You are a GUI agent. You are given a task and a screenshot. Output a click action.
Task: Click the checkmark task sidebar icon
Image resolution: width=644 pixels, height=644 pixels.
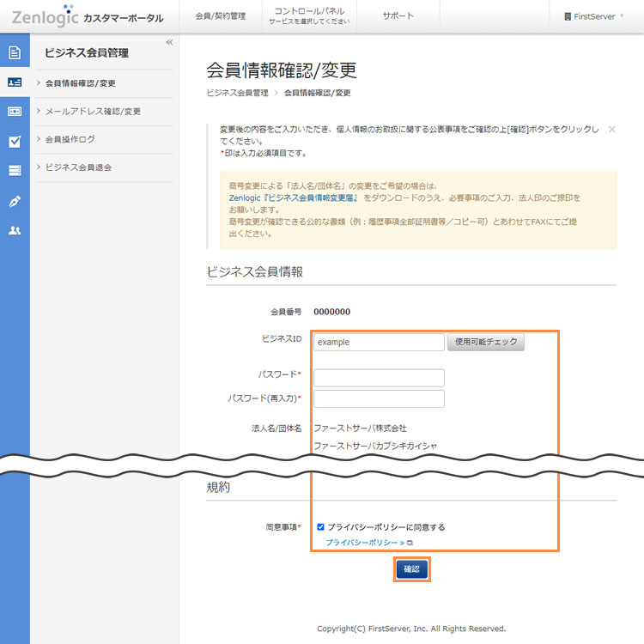[x=15, y=142]
